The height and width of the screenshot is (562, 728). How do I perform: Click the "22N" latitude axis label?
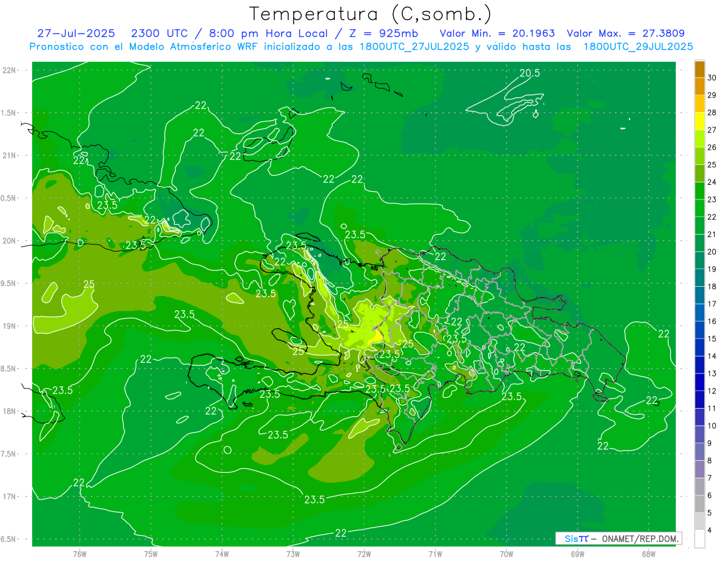pos(8,70)
